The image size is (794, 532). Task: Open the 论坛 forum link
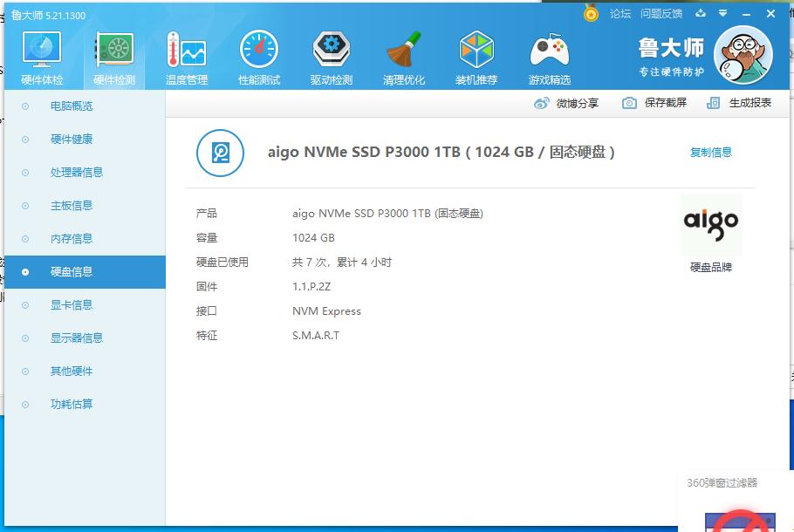point(620,13)
